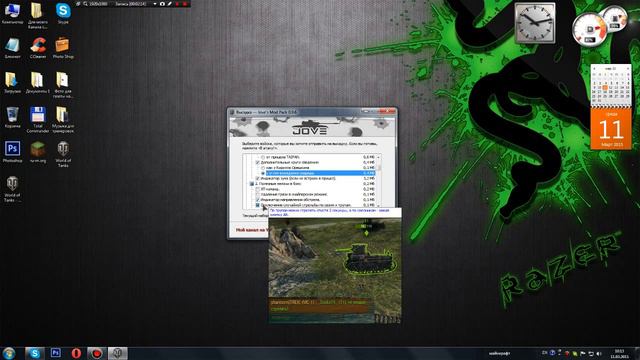
Task: Enable 'Удаление грязи в снайперском режиме' checkbox
Action: (258, 194)
